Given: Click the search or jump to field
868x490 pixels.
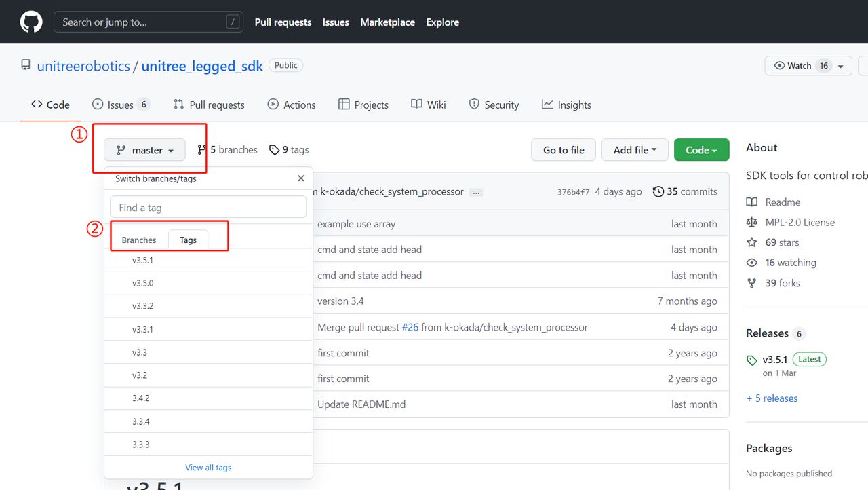Looking at the screenshot, I should [148, 22].
